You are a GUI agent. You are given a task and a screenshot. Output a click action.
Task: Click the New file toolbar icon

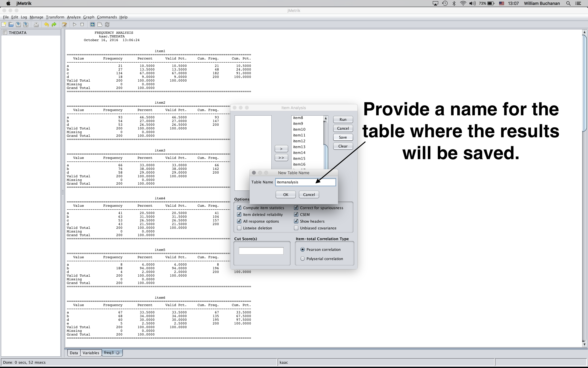pos(4,25)
